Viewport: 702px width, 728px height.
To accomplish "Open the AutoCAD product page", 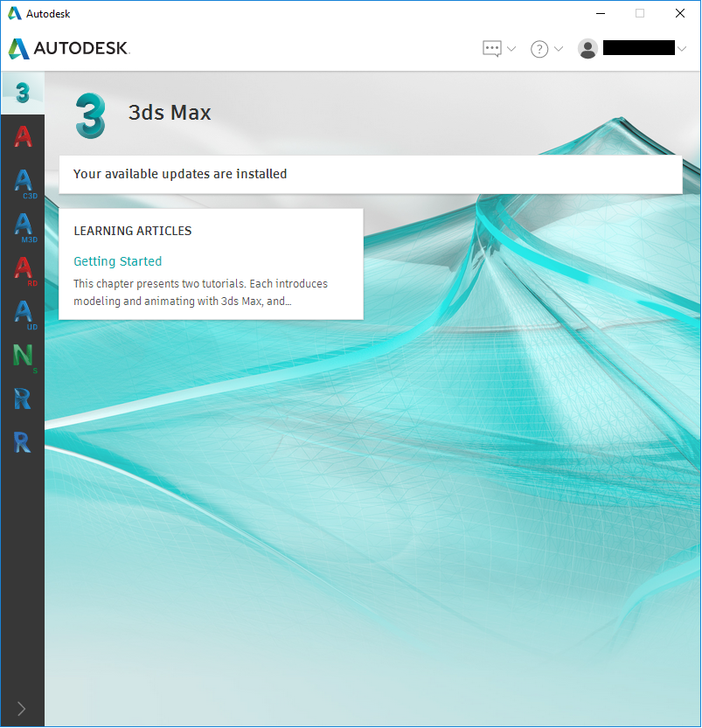I will point(22,136).
